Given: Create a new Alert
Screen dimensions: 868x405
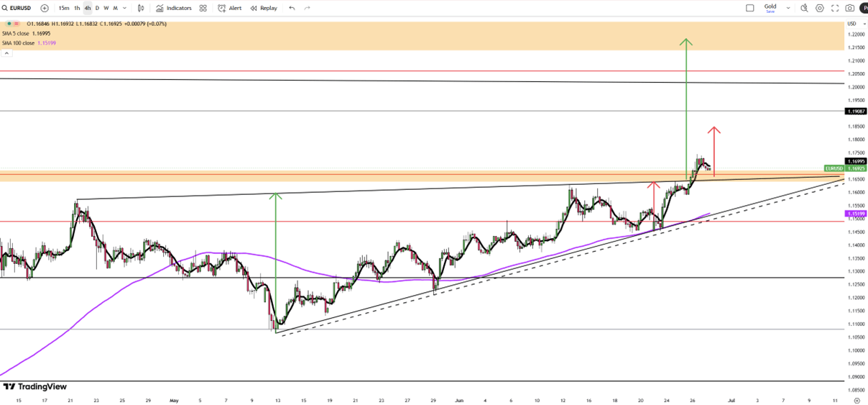Looking at the screenshot, I should tap(230, 8).
